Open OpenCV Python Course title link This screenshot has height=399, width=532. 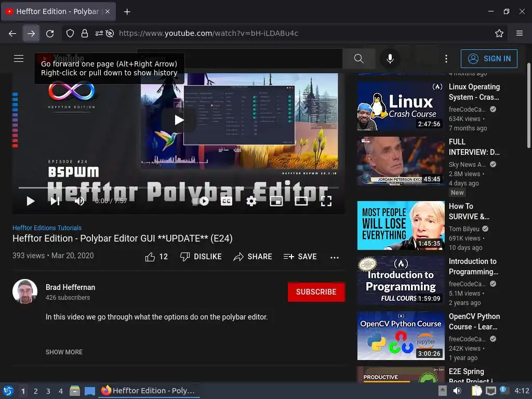474,322
